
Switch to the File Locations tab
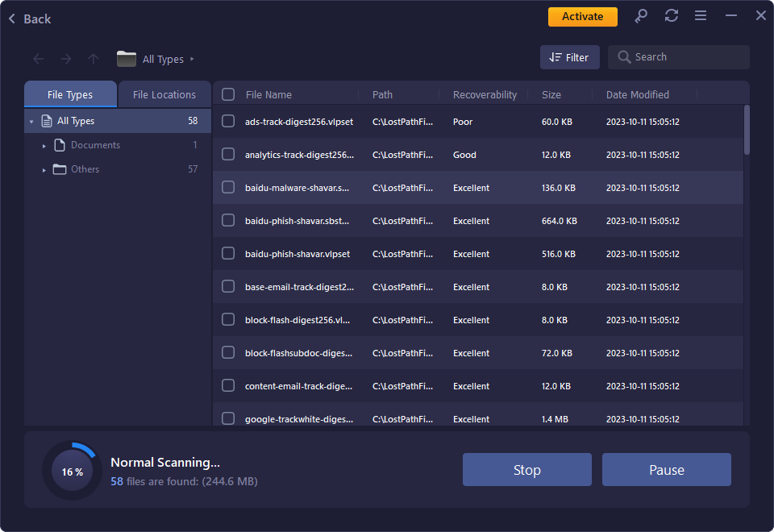click(x=164, y=94)
